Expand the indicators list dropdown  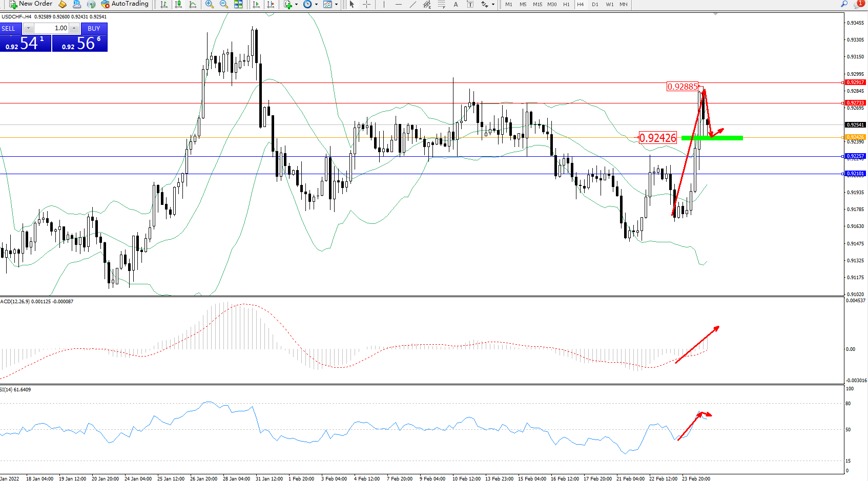point(296,4)
